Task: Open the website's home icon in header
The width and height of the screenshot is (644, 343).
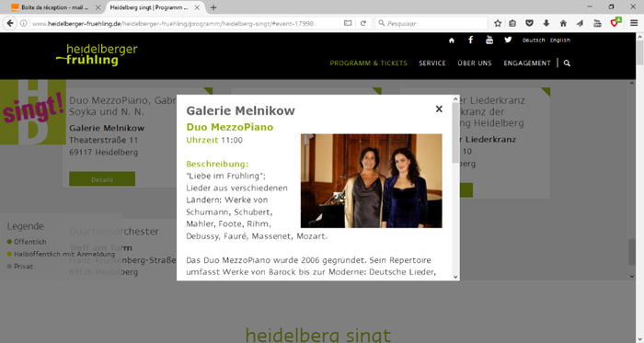Action: pyautogui.click(x=452, y=40)
